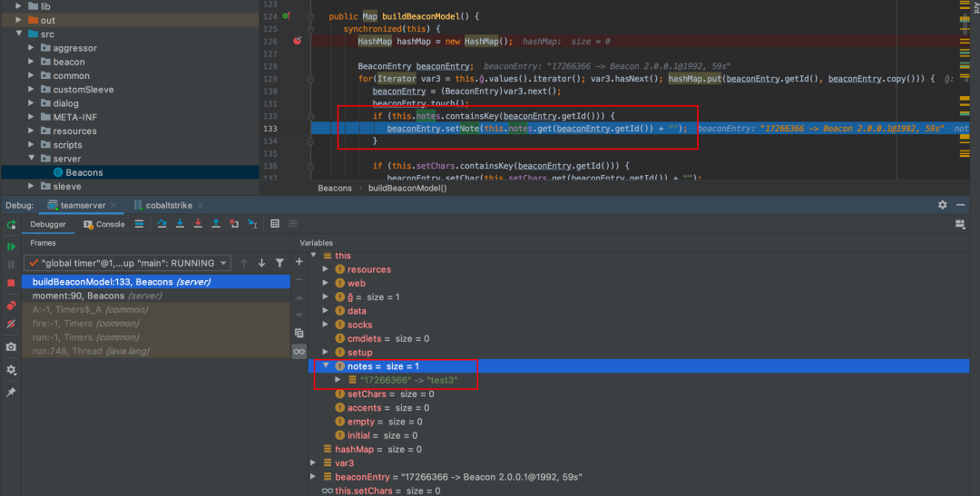Collapse the server folder
Image resolution: width=980 pixels, height=496 pixels.
pyautogui.click(x=32, y=158)
